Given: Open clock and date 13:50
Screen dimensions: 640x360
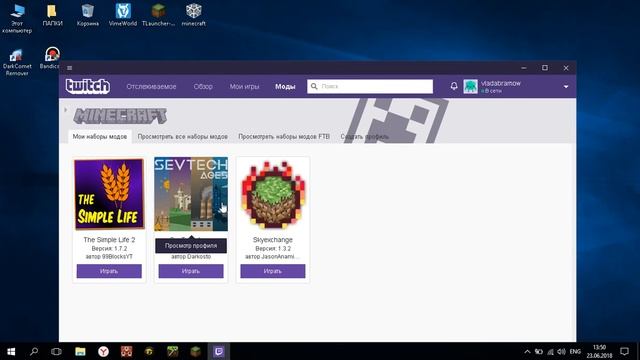Looking at the screenshot, I should pyautogui.click(x=600, y=351).
